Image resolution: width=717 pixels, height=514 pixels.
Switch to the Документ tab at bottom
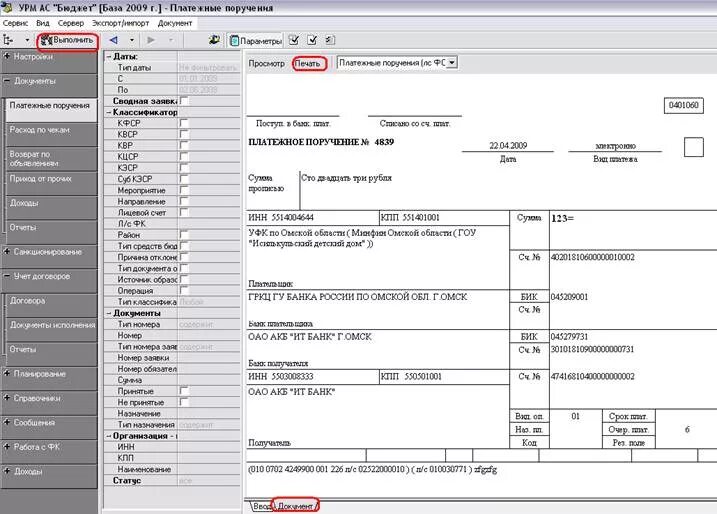(295, 506)
